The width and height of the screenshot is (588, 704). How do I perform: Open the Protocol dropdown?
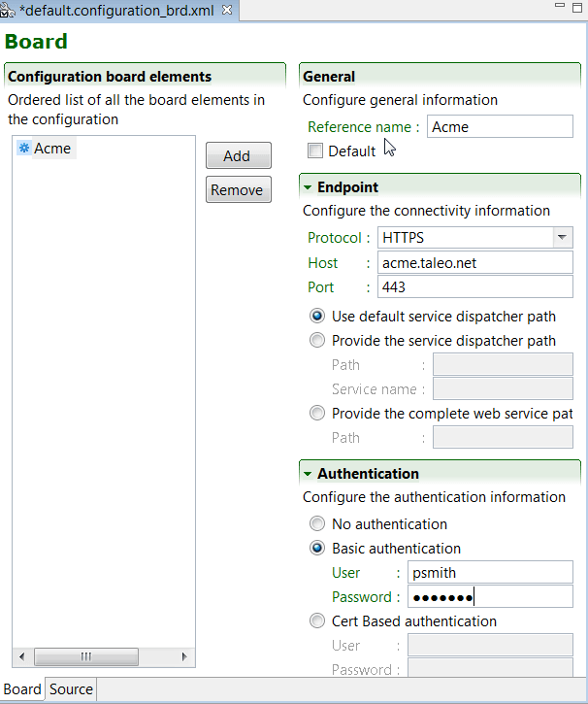pyautogui.click(x=561, y=238)
